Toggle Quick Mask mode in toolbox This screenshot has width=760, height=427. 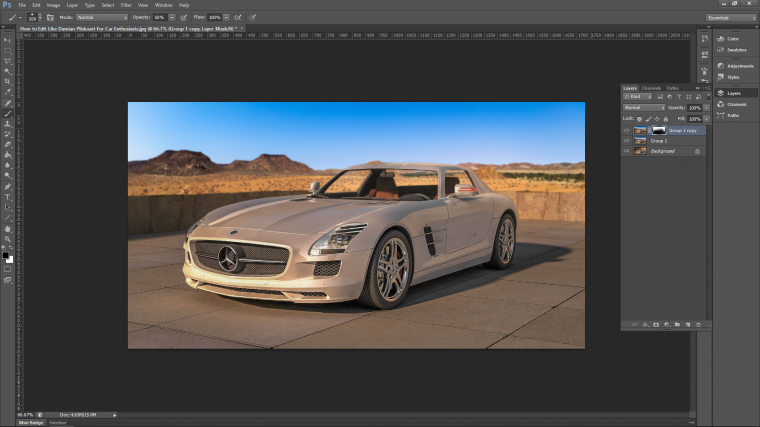7,269
